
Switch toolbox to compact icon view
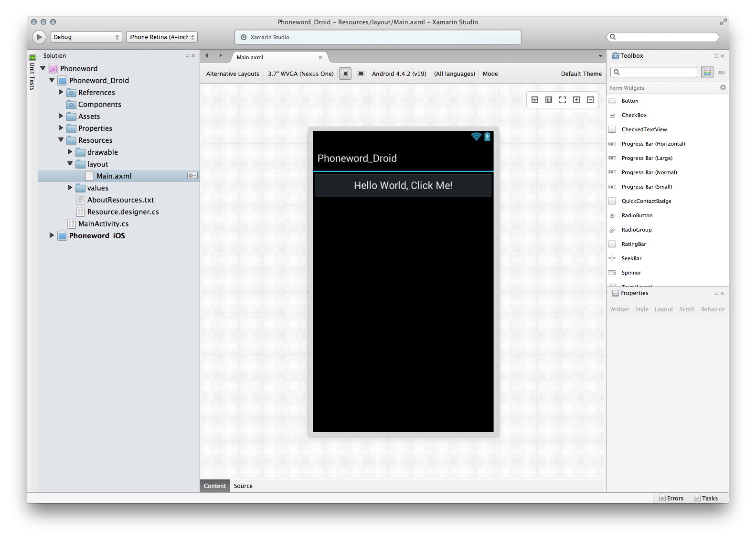pos(721,72)
